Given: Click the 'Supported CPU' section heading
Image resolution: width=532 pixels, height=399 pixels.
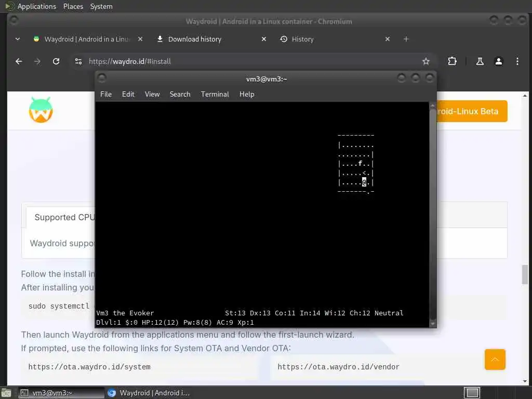Looking at the screenshot, I should [x=64, y=217].
